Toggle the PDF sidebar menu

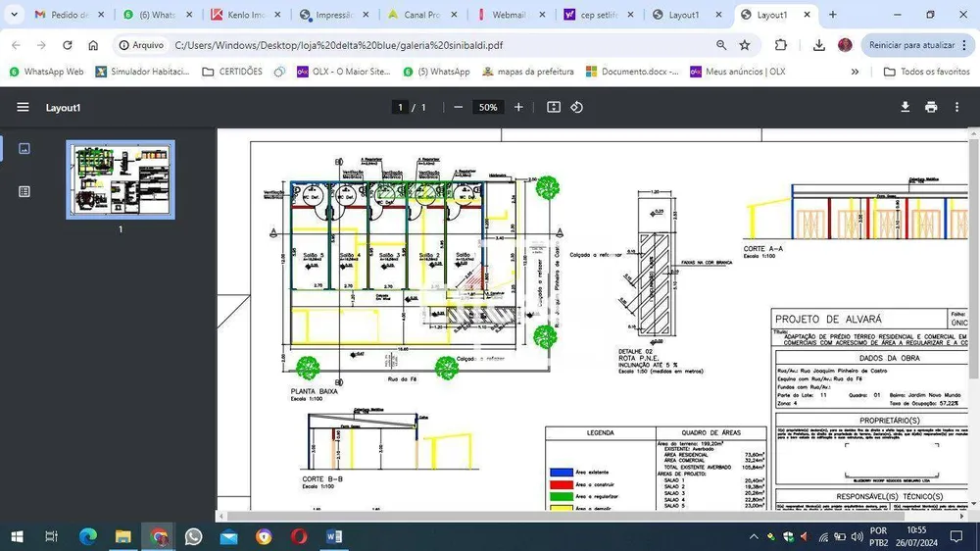point(24,108)
